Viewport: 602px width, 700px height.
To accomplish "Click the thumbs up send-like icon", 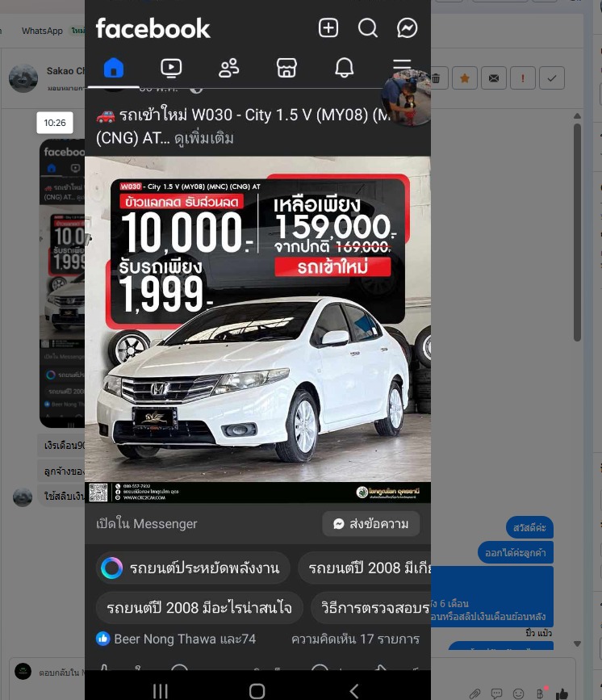I will [x=562, y=694].
